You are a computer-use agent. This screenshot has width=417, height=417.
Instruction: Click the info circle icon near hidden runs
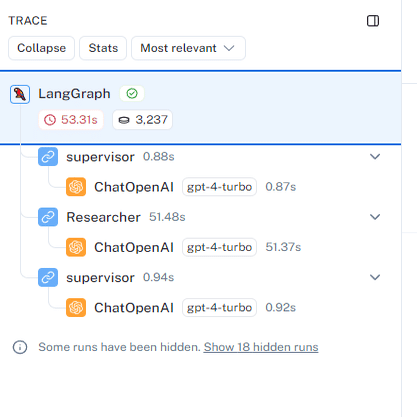point(20,347)
